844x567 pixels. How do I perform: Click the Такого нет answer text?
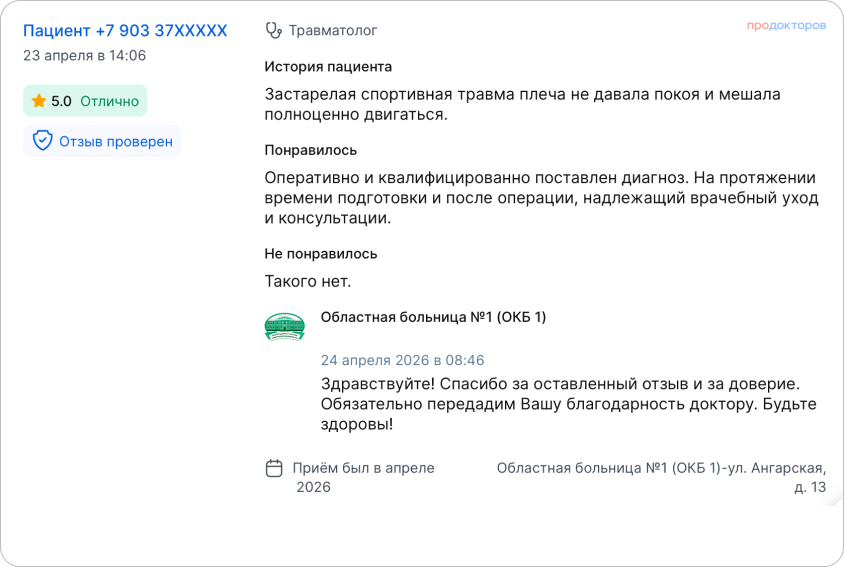tap(308, 281)
